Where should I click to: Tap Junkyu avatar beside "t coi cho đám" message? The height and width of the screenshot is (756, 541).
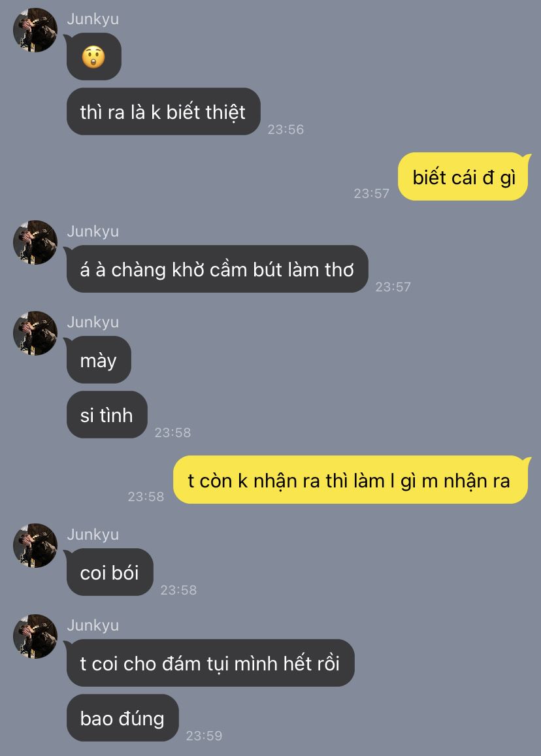click(x=35, y=636)
